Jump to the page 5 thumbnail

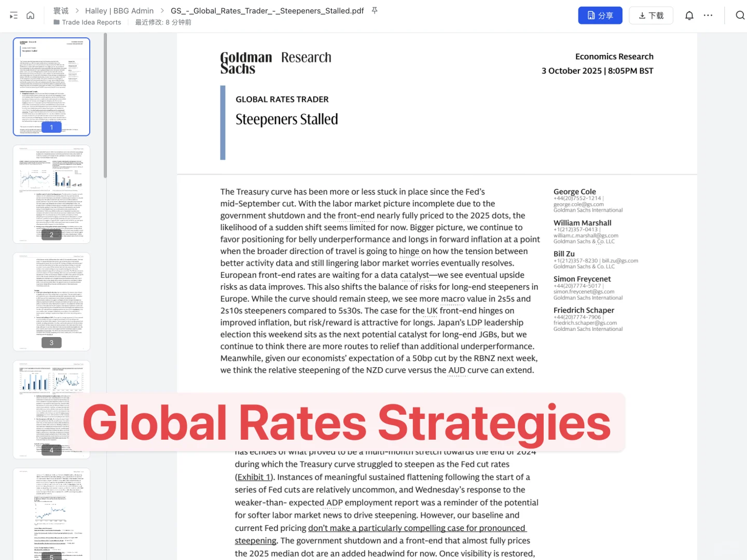click(51, 514)
